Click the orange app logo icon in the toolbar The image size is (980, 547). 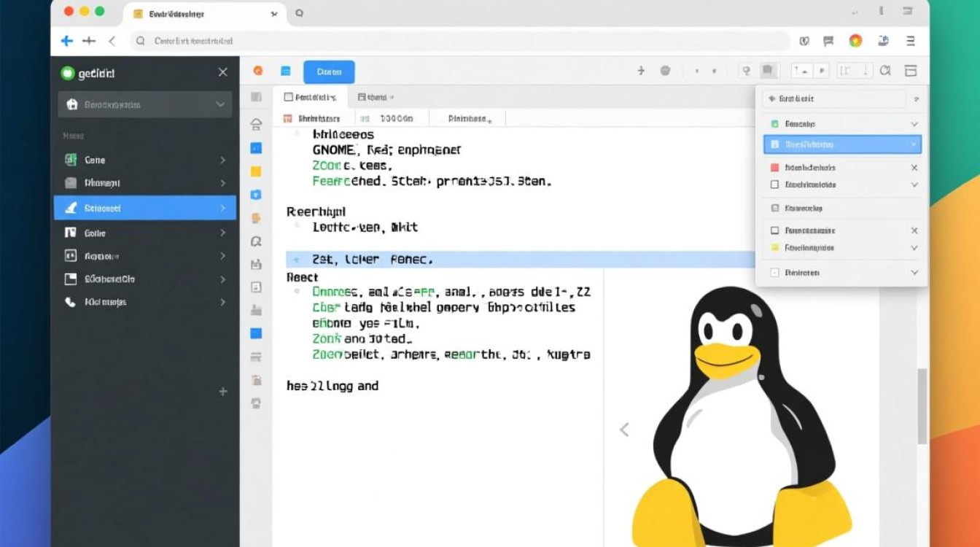coord(257,71)
